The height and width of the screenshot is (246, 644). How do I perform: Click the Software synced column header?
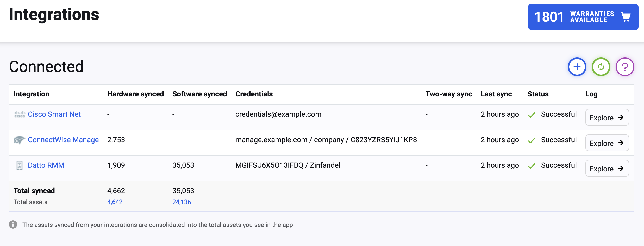[x=199, y=94]
